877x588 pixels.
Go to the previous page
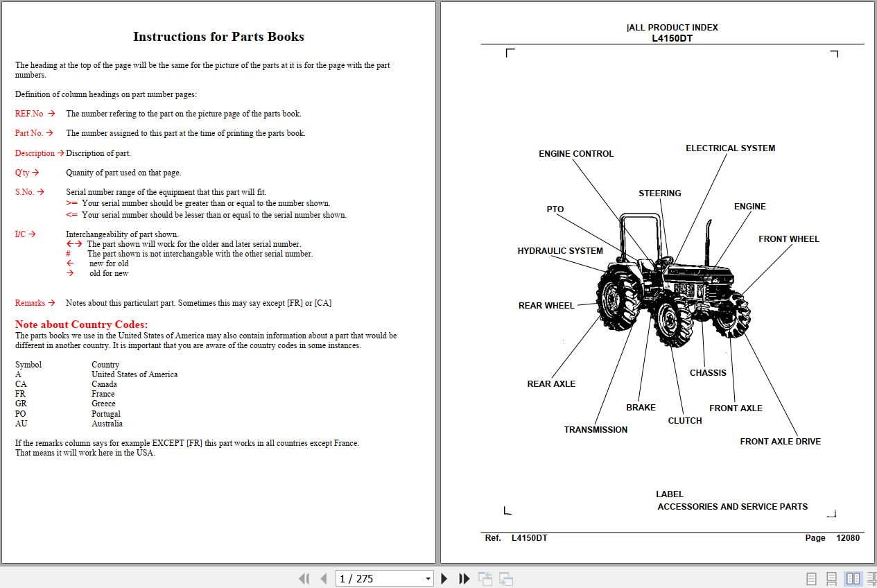[324, 578]
